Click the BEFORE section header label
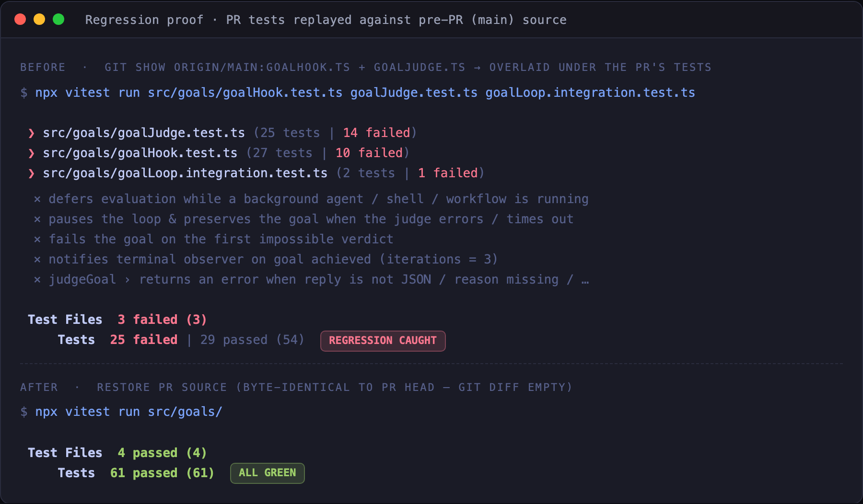Image resolution: width=863 pixels, height=504 pixels. point(43,67)
